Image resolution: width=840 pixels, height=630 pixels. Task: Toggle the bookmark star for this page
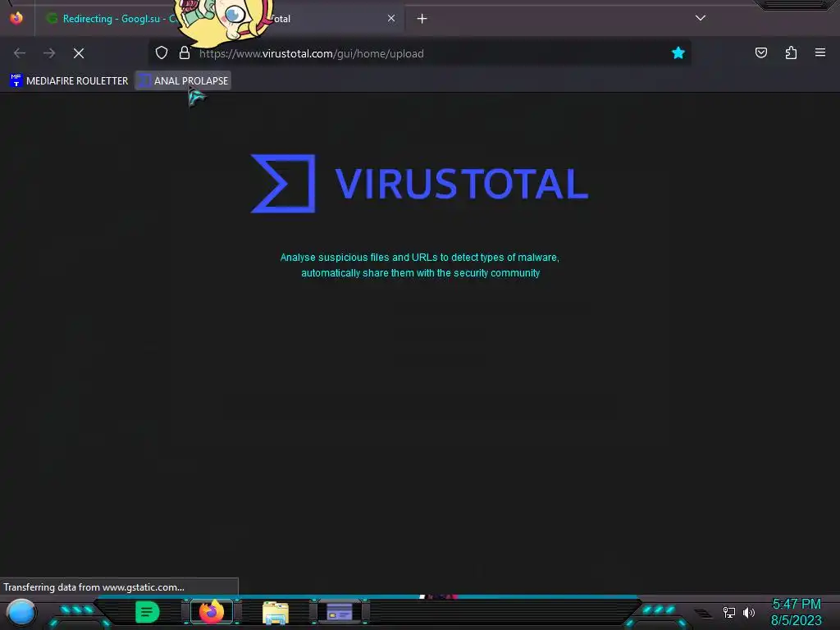coord(678,52)
